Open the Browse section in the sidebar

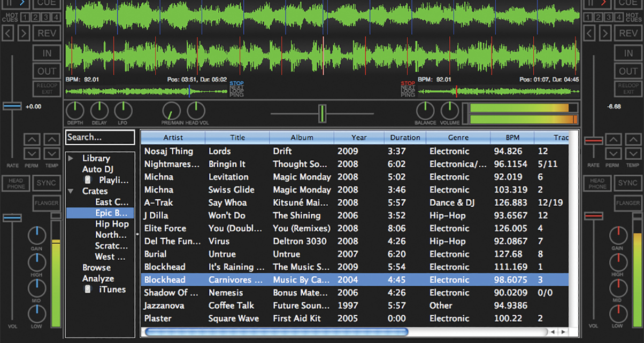(x=96, y=267)
